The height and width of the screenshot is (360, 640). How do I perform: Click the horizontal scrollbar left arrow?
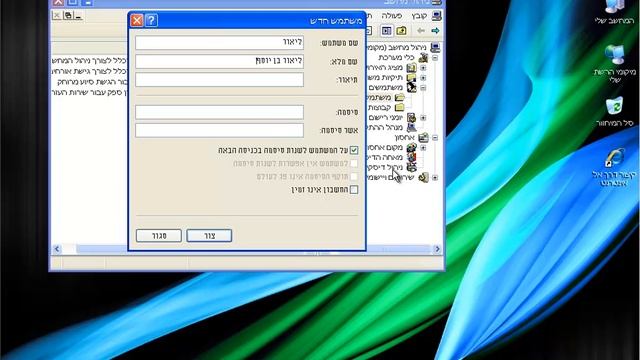(x=57, y=249)
